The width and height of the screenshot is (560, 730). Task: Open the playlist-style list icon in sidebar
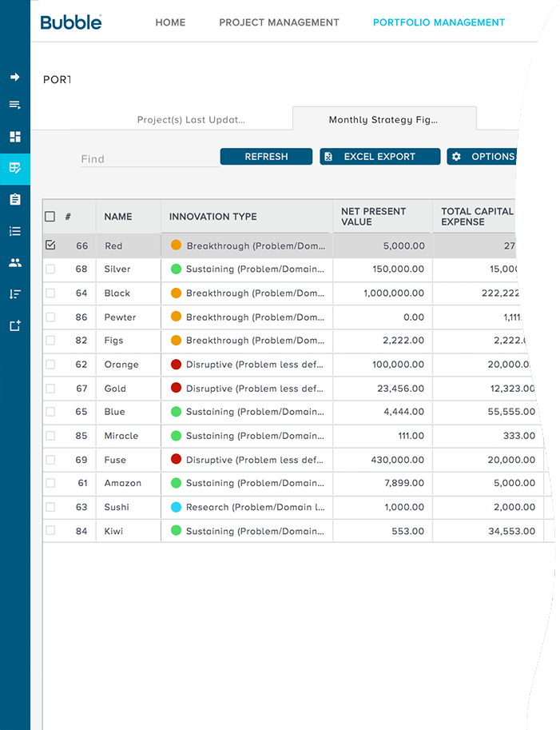15,105
